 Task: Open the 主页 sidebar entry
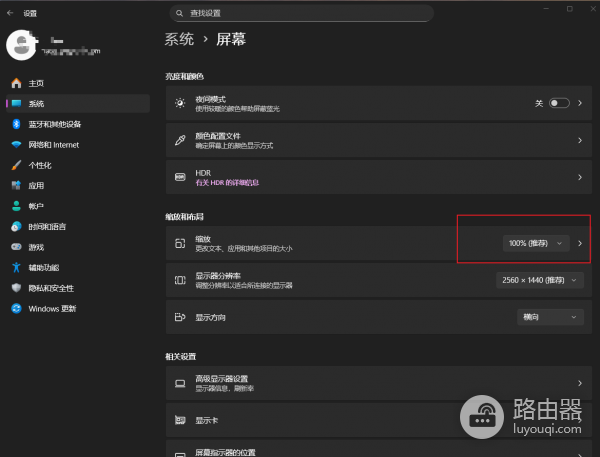(x=78, y=83)
